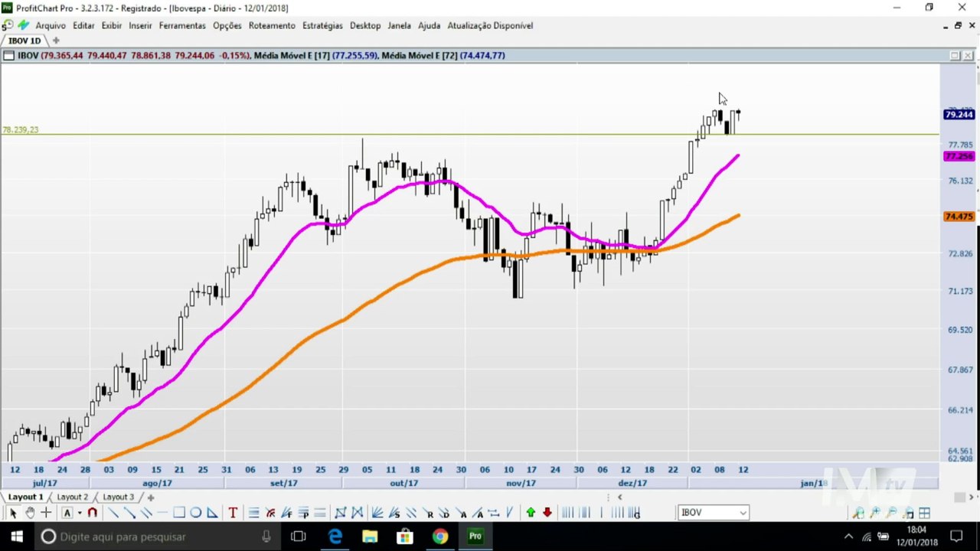Open Windows Start menu
Image resolution: width=980 pixels, height=551 pixels.
tap(17, 536)
